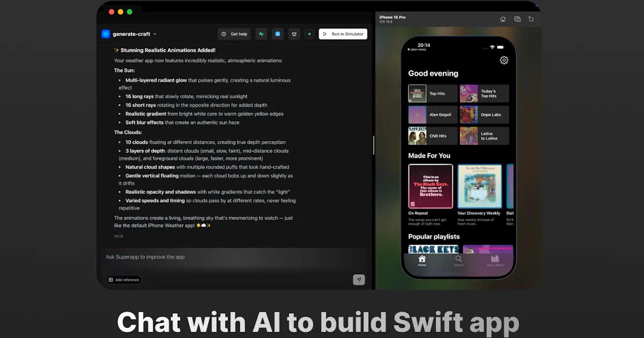Click the simulator home icon
644x338 pixels.
[x=503, y=19]
